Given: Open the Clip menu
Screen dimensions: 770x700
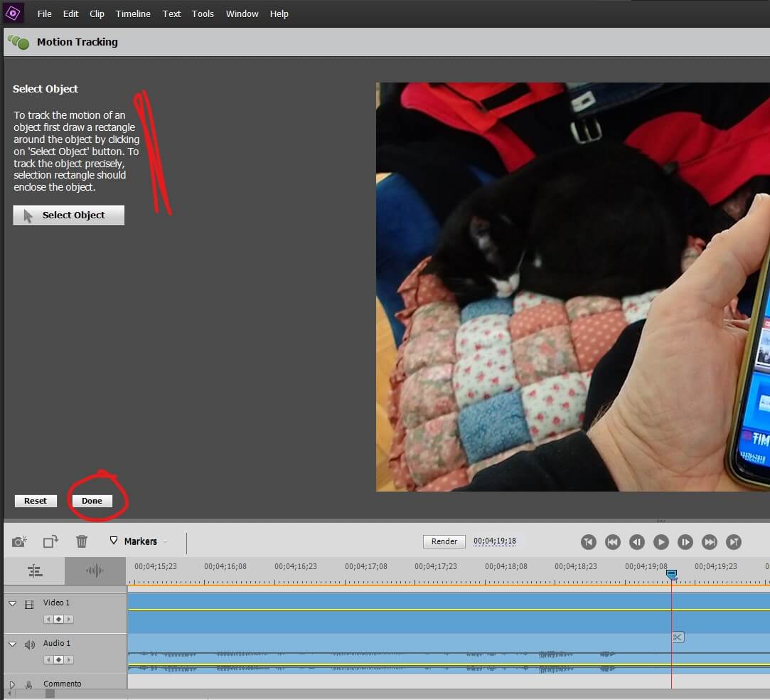Looking at the screenshot, I should [97, 14].
